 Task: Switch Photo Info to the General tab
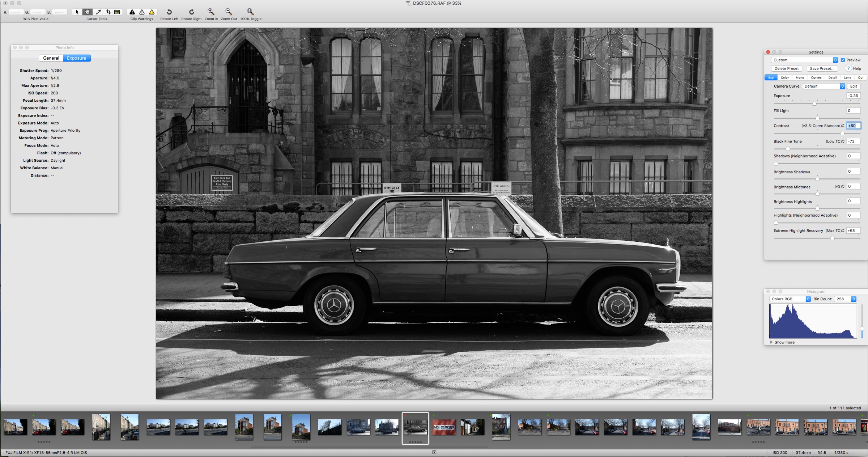(51, 58)
